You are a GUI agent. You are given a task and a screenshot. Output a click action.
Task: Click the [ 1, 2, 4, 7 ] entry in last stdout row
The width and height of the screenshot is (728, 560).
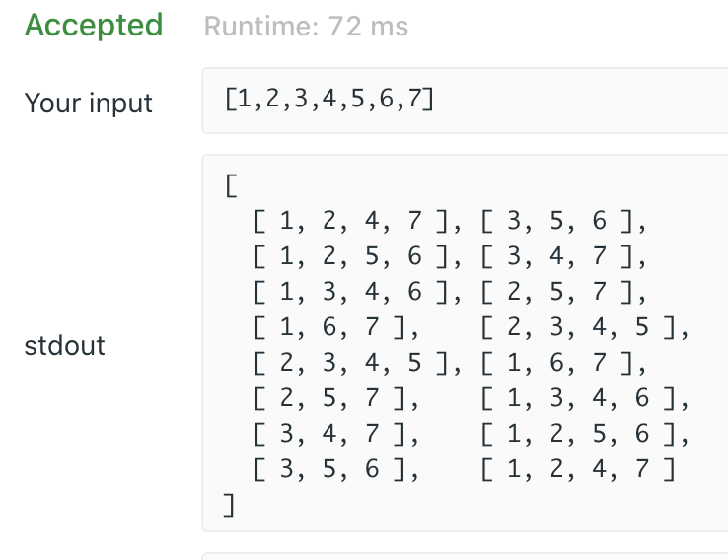click(x=578, y=469)
